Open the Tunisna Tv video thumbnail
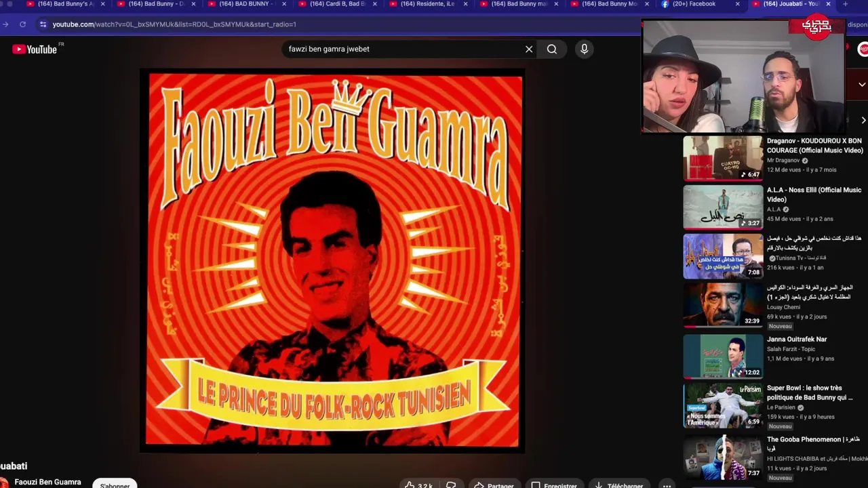The image size is (868, 488). click(x=723, y=256)
